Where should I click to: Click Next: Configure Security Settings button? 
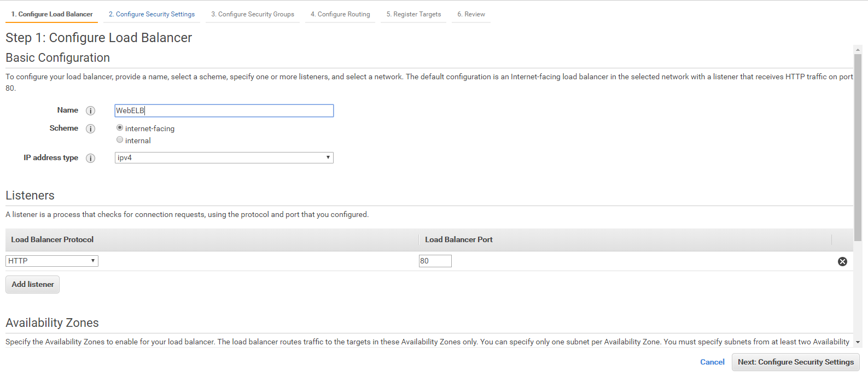tap(795, 362)
